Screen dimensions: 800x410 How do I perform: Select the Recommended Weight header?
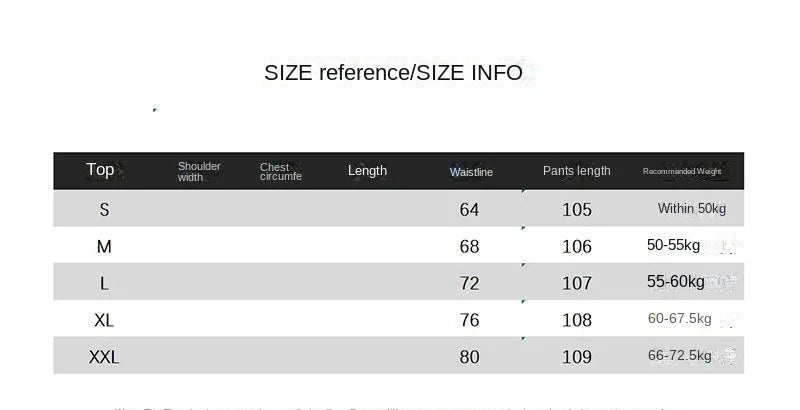(681, 172)
